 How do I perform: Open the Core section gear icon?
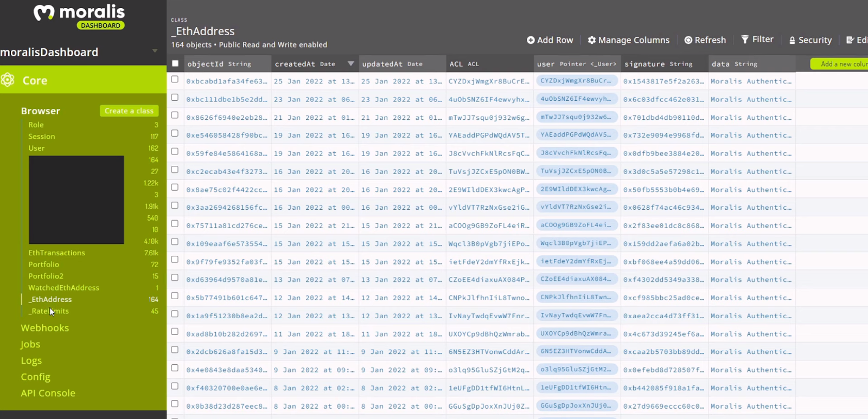pos(8,80)
